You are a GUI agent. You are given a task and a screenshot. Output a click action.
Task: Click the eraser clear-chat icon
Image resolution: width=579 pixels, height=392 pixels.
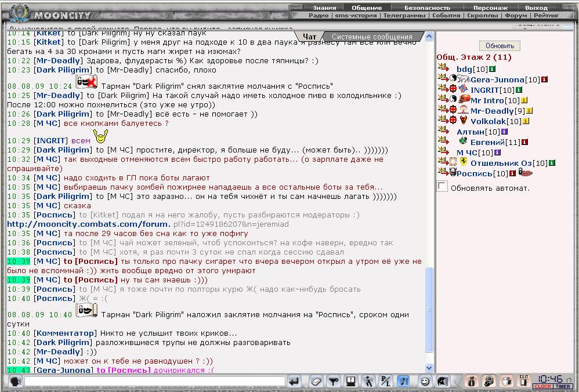point(316,382)
